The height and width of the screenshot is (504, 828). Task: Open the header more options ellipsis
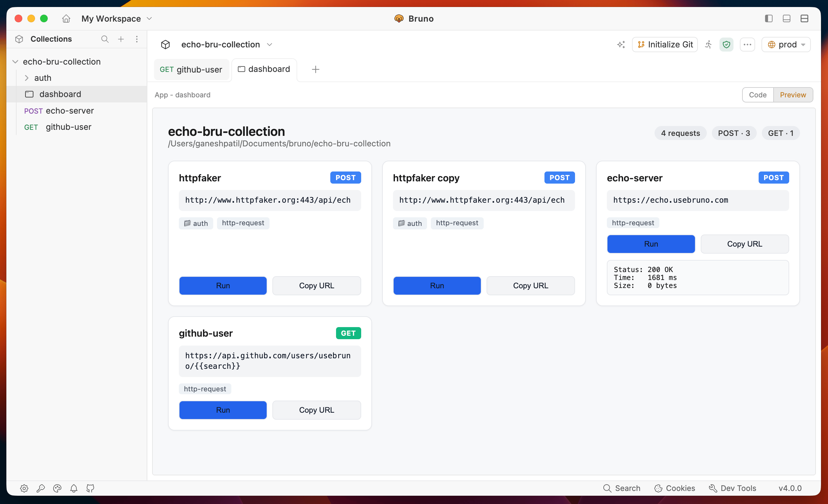(x=747, y=44)
